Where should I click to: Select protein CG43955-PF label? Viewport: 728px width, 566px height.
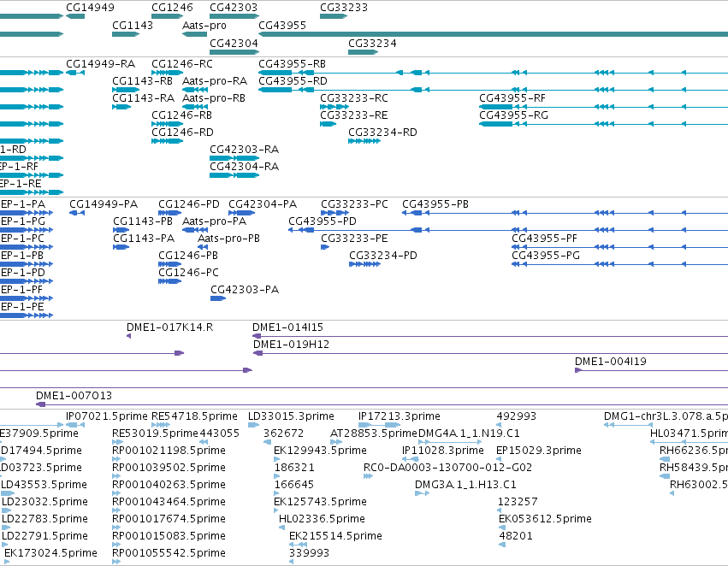pos(545,239)
